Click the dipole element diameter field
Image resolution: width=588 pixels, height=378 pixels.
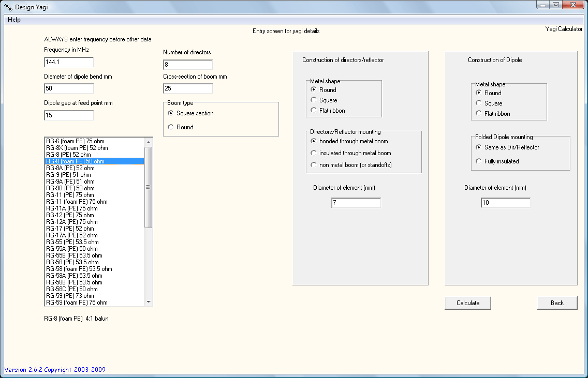tap(505, 203)
